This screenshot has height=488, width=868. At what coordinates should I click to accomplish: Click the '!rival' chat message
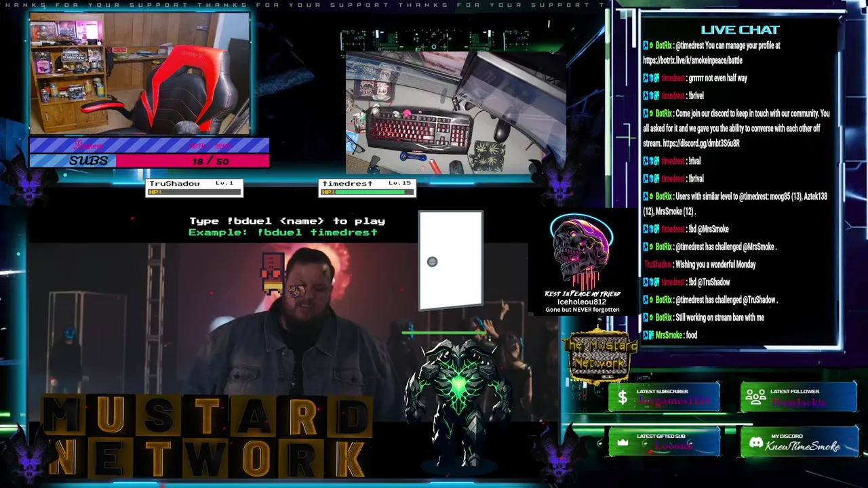(694, 161)
